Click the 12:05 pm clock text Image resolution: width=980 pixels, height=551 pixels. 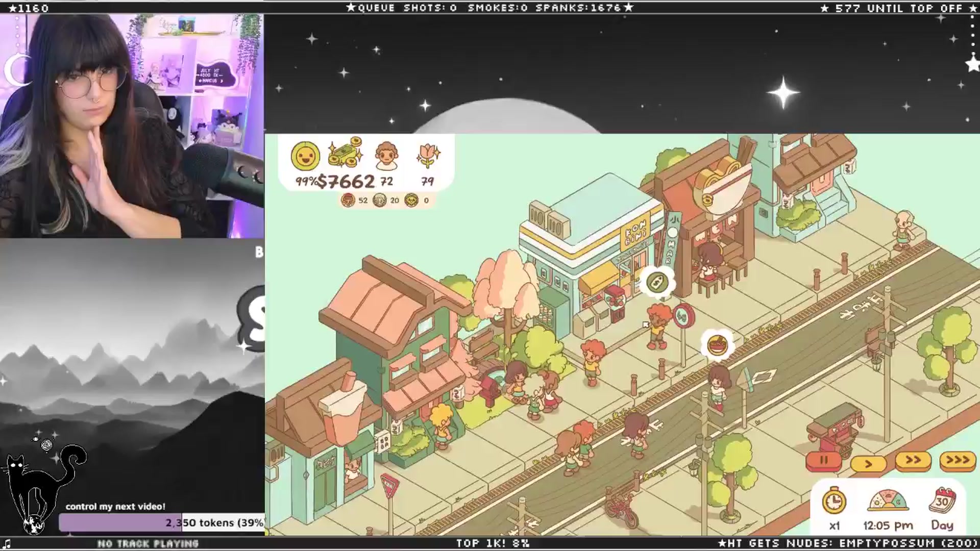[888, 525]
